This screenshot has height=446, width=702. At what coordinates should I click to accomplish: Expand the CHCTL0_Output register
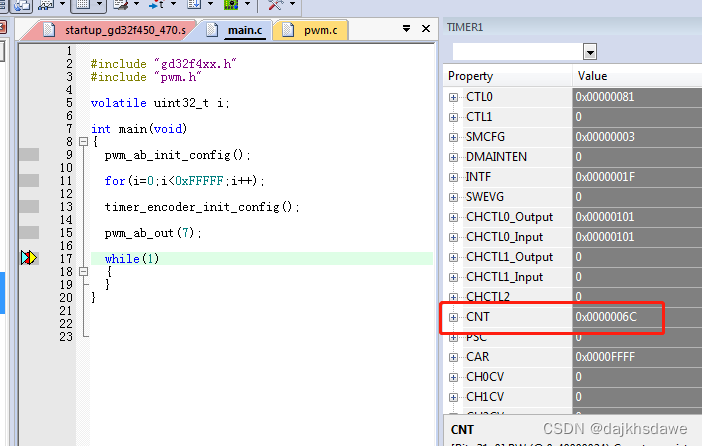453,217
